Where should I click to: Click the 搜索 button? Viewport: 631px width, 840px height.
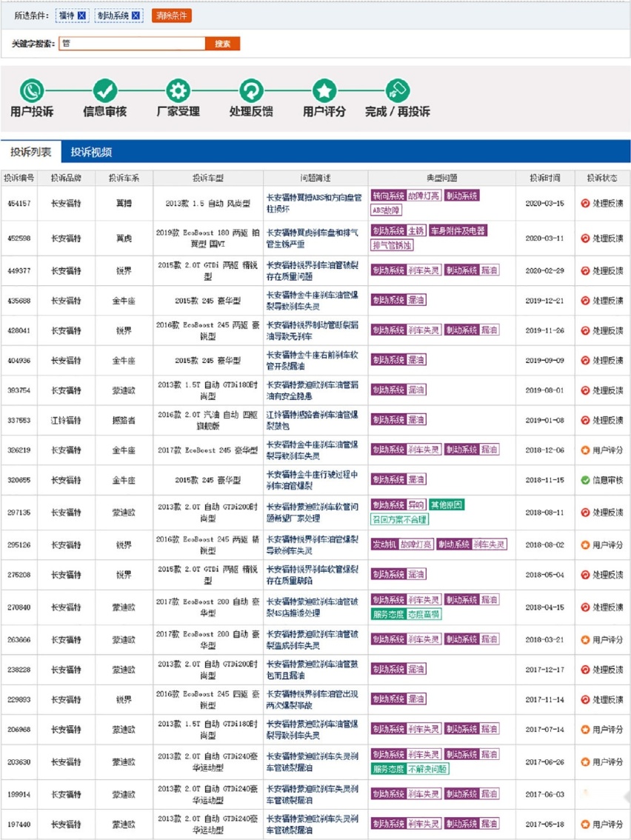tap(222, 44)
